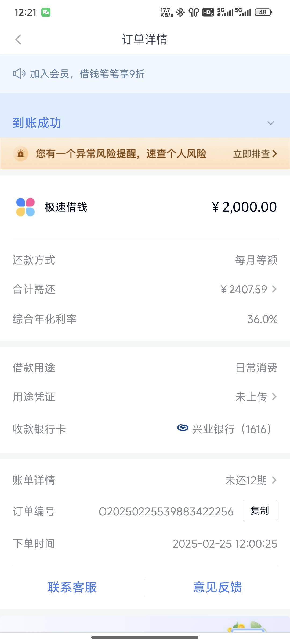Tap the speaker announcement icon
The width and height of the screenshot is (290, 644).
point(19,74)
